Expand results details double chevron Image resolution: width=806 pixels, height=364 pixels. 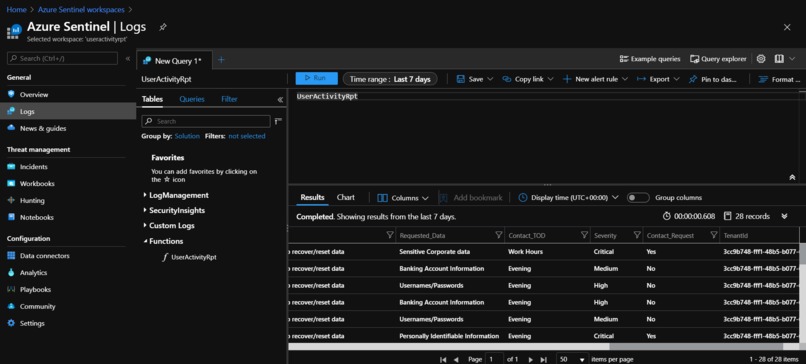coord(784,216)
